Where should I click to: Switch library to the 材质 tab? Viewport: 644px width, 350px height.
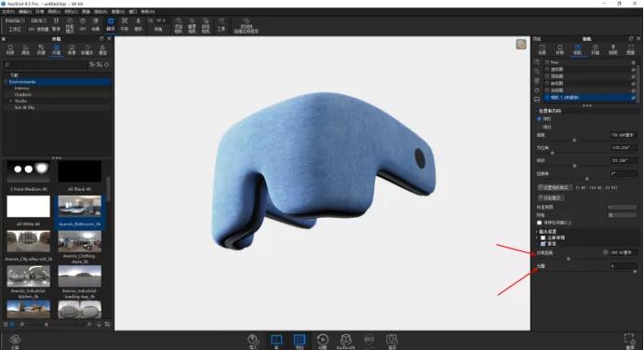[x=10, y=49]
